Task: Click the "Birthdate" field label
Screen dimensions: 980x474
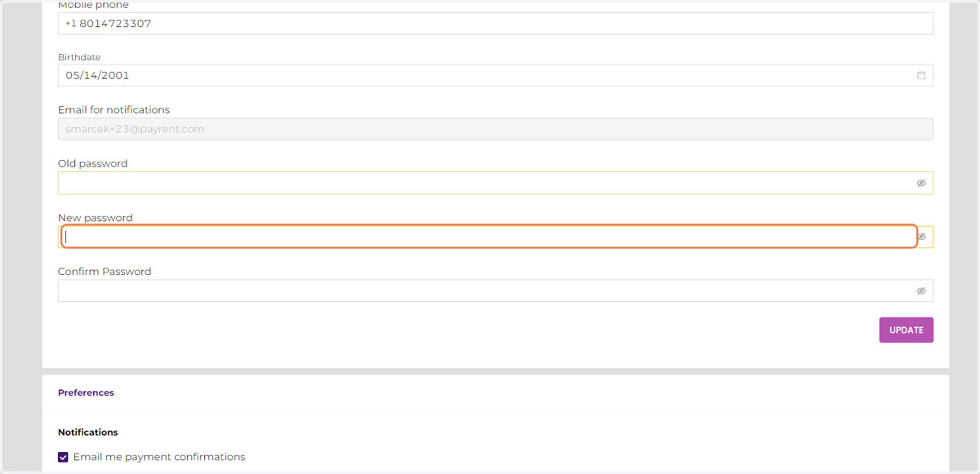Action: 79,57
